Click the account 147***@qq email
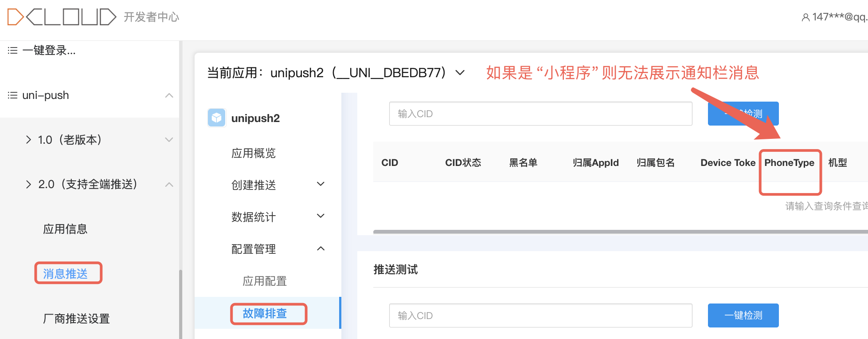The image size is (868, 339). 840,17
